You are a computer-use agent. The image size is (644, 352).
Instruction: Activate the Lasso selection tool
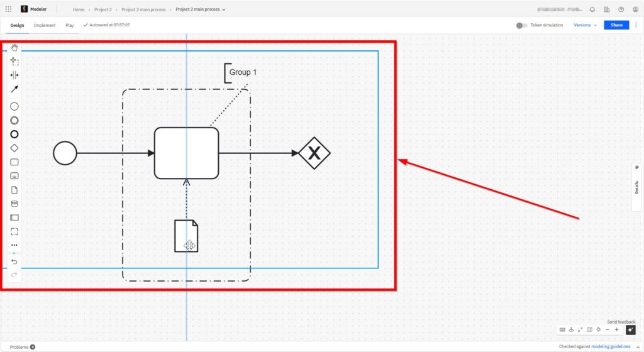[14, 61]
